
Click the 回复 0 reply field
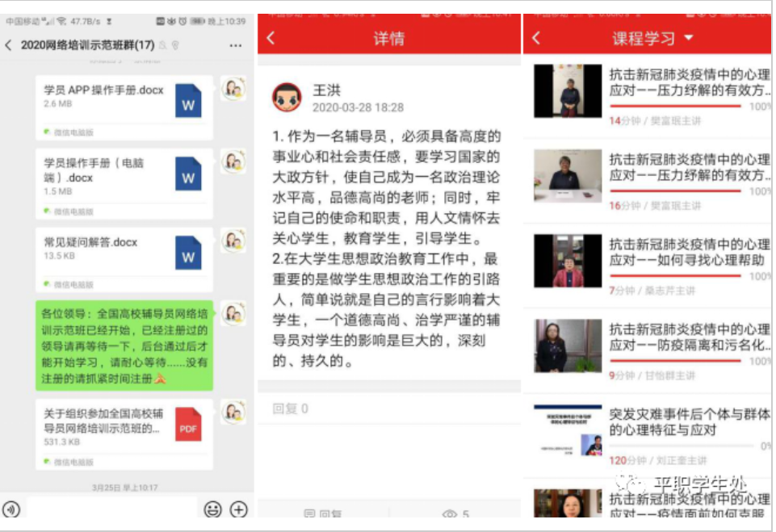click(388, 409)
